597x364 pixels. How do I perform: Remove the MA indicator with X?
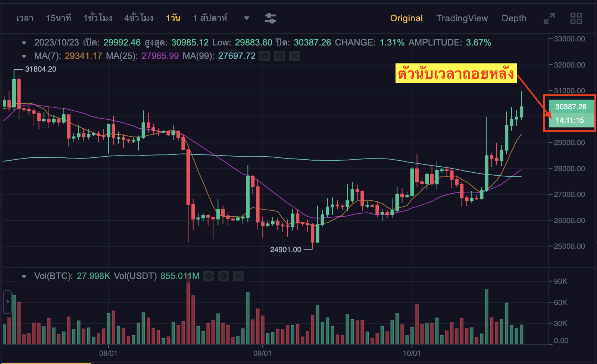point(294,56)
